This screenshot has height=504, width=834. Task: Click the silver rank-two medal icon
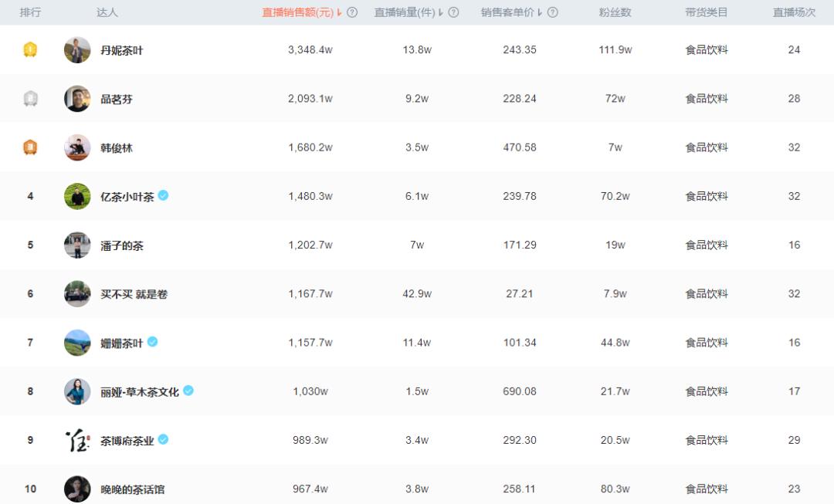(x=30, y=98)
